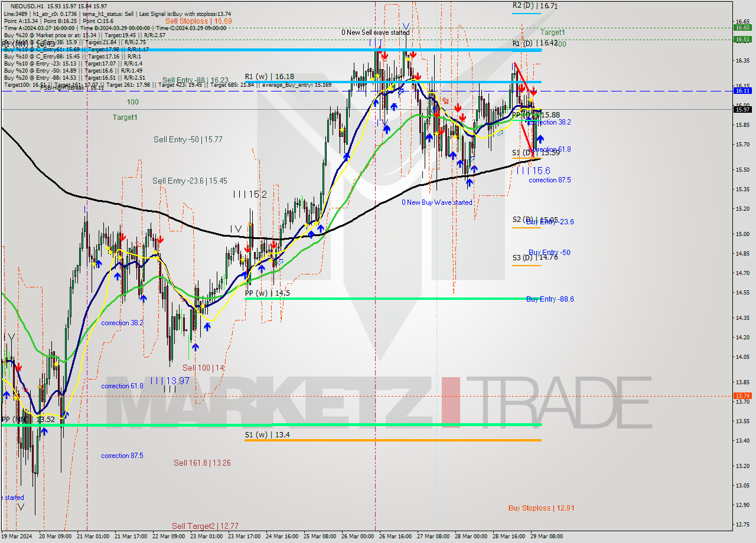Select the '29 Mar 08:00' time label
756x543 pixels.
546,537
